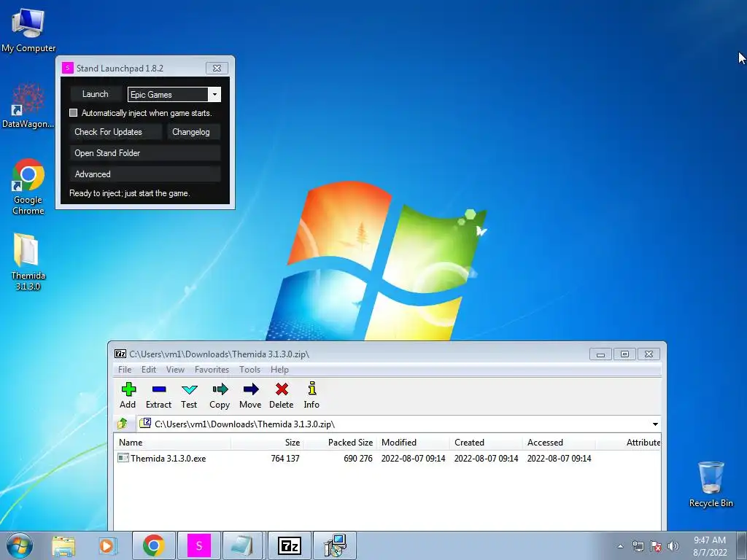This screenshot has width=747, height=560.
Task: Minimize the 7-Zip window
Action: [600, 354]
